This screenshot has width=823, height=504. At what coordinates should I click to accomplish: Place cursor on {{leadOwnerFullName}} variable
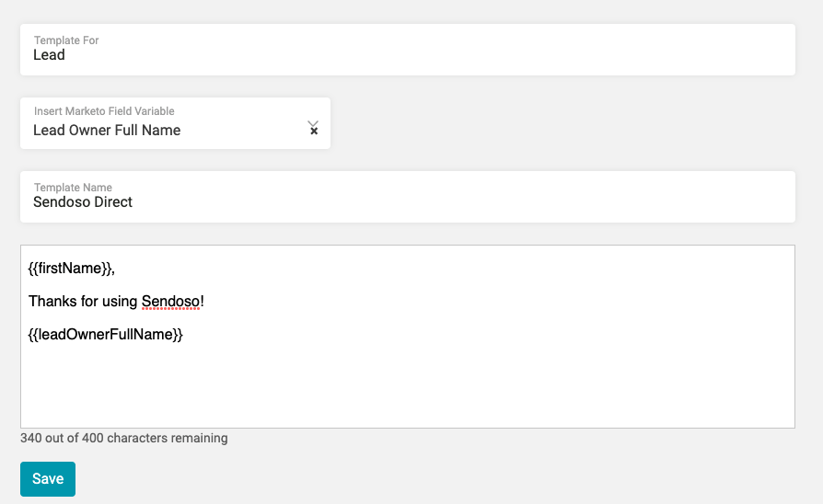(x=106, y=335)
